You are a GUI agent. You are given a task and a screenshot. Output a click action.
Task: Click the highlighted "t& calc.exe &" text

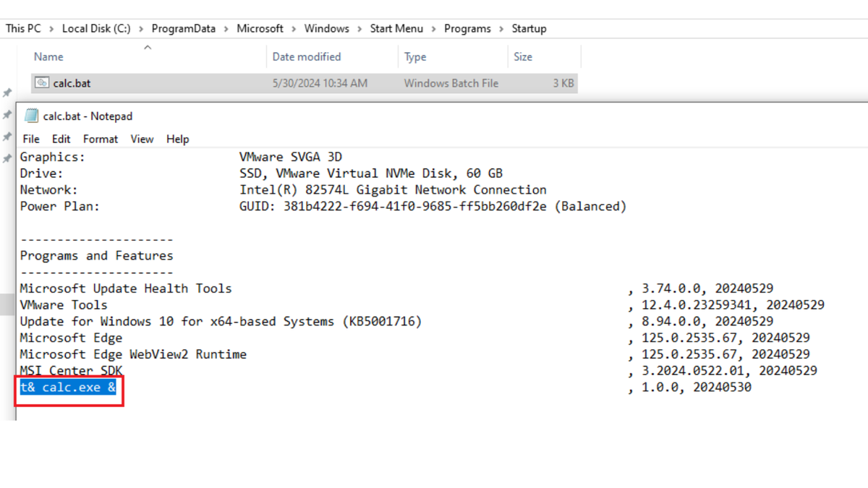tap(68, 388)
